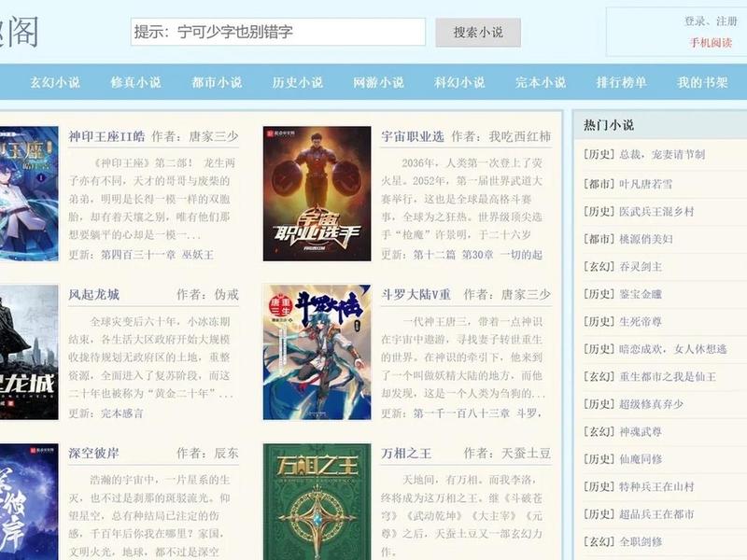Select hot novel 吞灵剑主

[641, 267]
